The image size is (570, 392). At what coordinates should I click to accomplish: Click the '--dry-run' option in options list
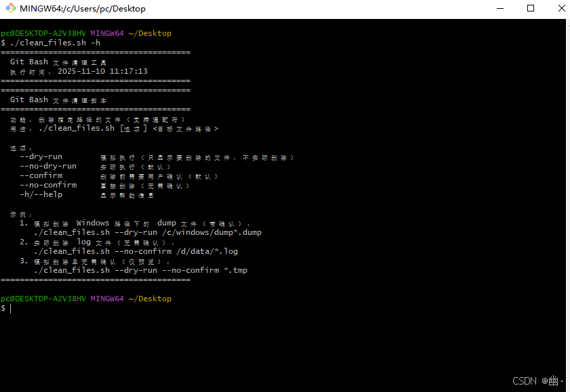tap(41, 157)
